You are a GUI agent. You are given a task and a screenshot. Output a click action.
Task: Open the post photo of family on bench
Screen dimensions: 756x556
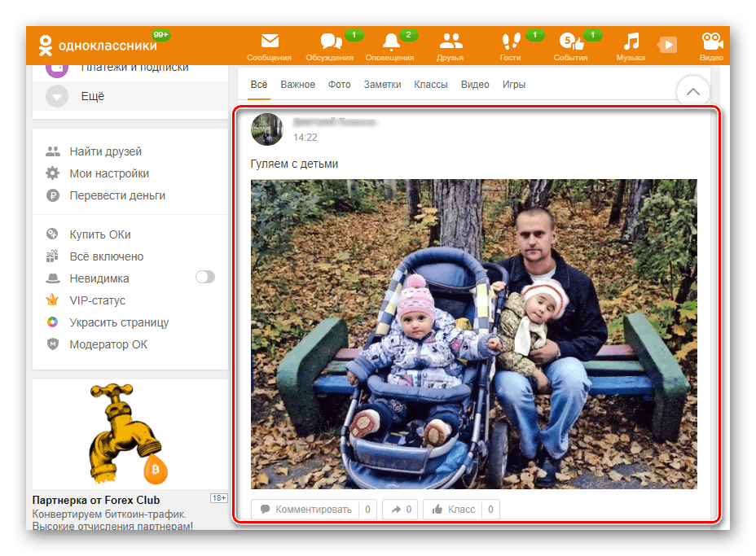pos(473,334)
